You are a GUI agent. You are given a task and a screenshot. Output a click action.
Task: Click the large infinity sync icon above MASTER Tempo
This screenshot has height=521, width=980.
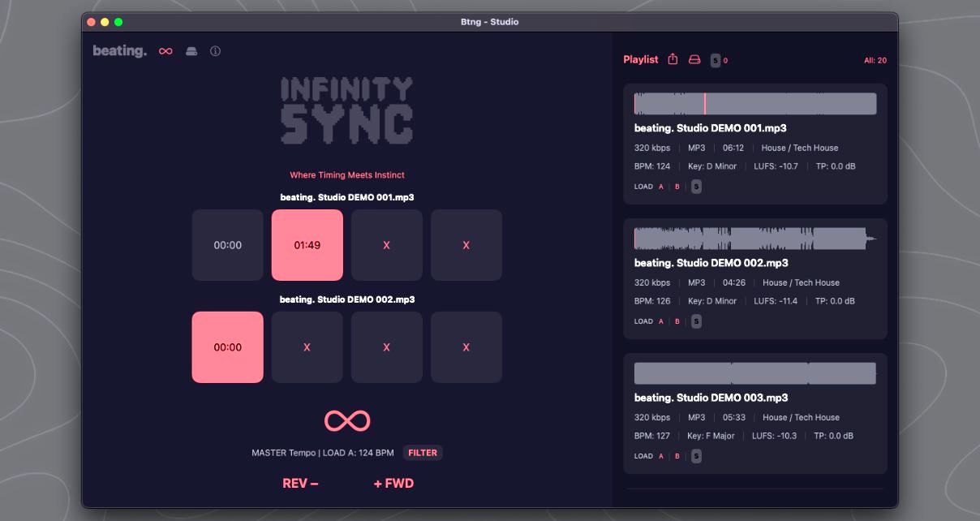pyautogui.click(x=347, y=420)
